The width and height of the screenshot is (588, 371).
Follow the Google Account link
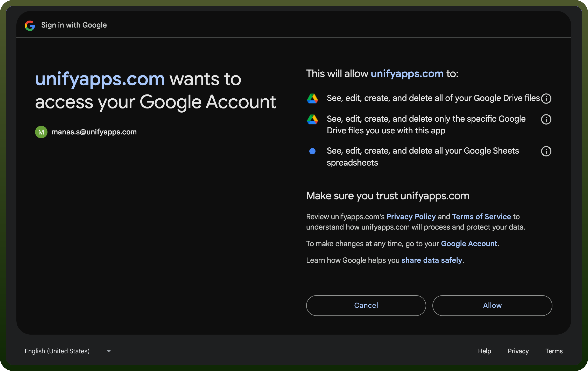469,244
